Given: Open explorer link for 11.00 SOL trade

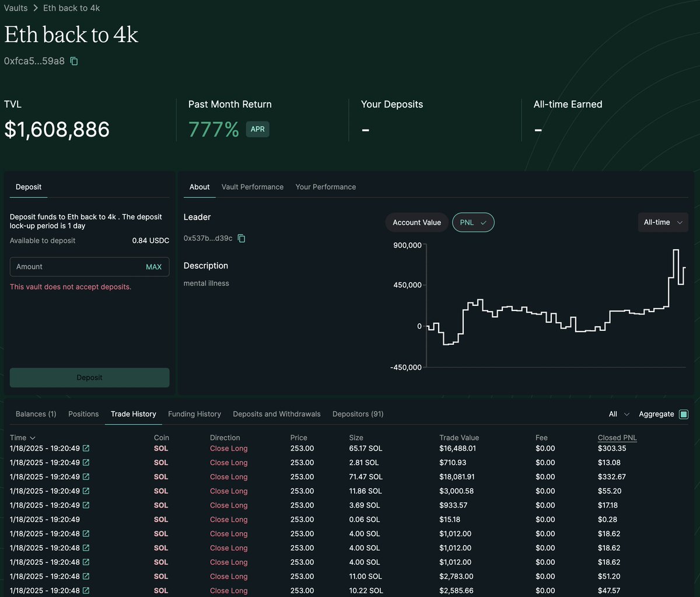Looking at the screenshot, I should click(x=86, y=576).
